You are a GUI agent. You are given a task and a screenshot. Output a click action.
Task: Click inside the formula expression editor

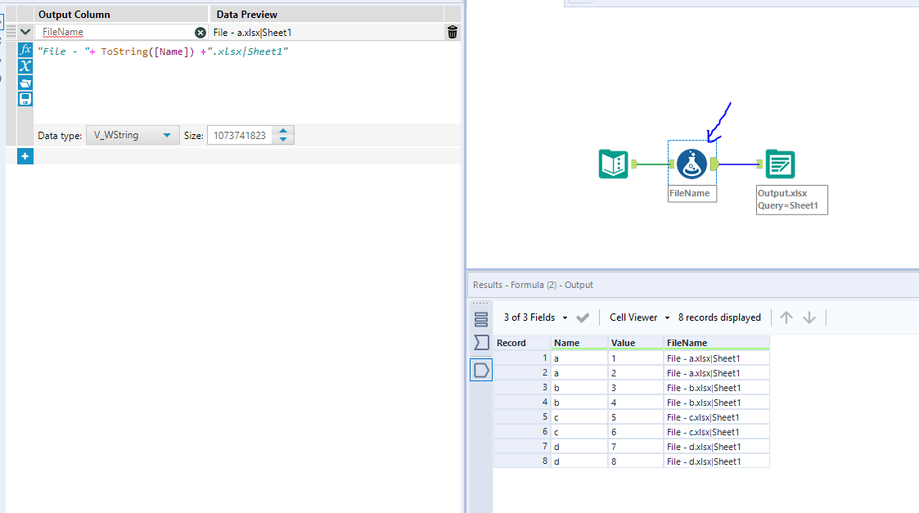click(246, 82)
